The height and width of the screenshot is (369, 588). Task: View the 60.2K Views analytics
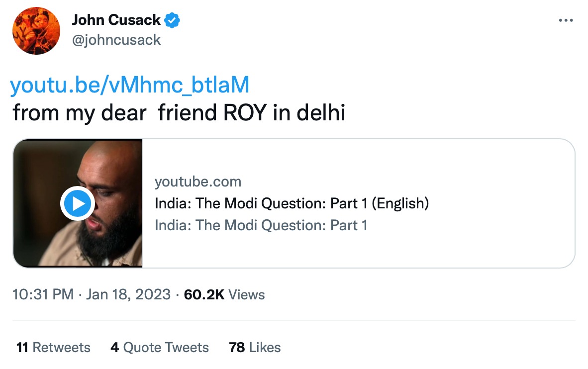point(224,294)
